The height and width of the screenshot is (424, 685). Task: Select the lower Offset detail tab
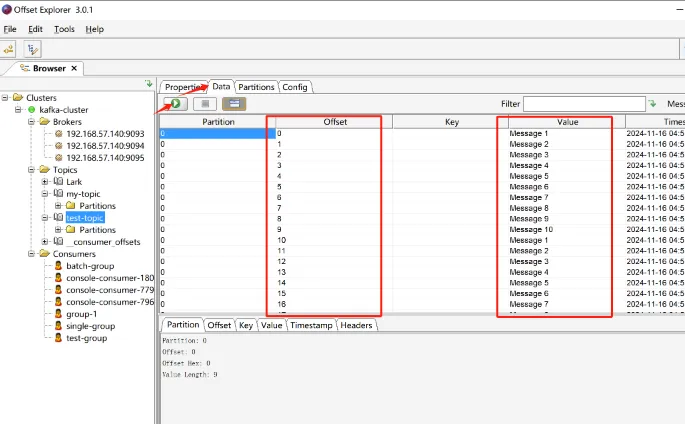click(x=219, y=325)
